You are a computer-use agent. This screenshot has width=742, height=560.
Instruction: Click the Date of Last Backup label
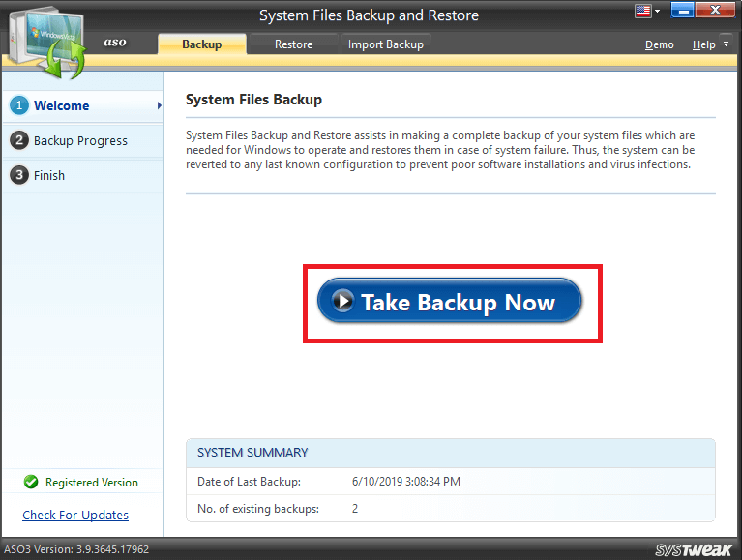click(x=249, y=482)
